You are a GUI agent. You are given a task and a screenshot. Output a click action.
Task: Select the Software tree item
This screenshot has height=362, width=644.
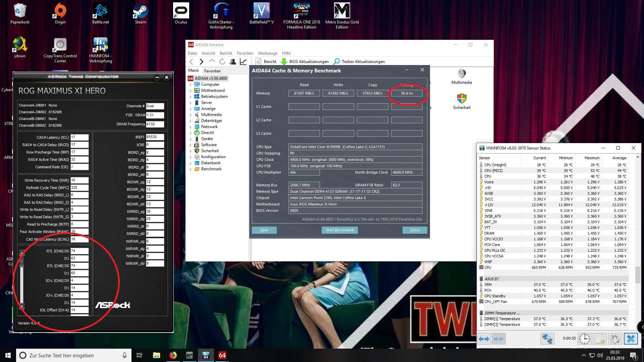(x=209, y=145)
